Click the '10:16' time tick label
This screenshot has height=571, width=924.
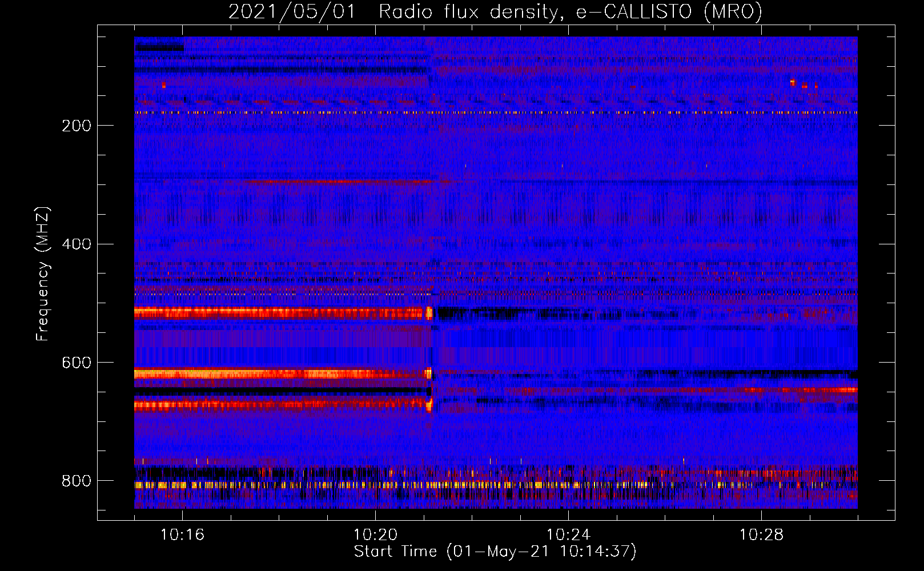[182, 534]
